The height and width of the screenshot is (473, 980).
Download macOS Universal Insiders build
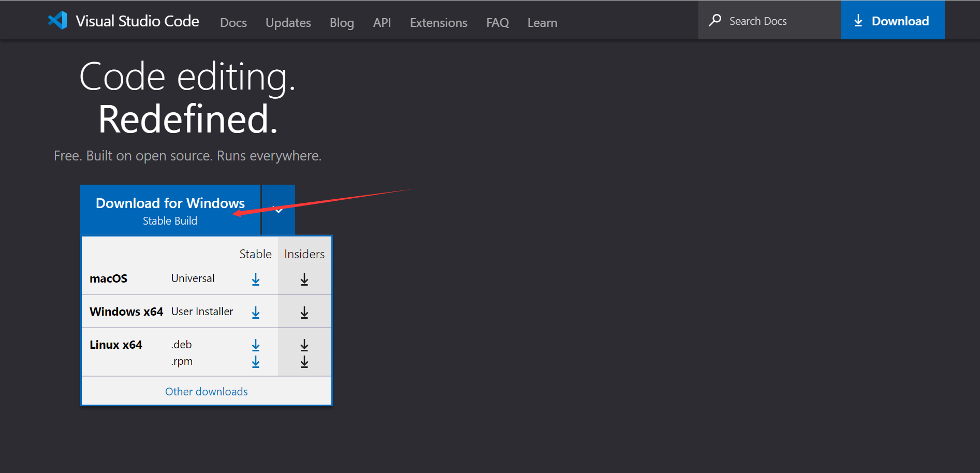[304, 279]
